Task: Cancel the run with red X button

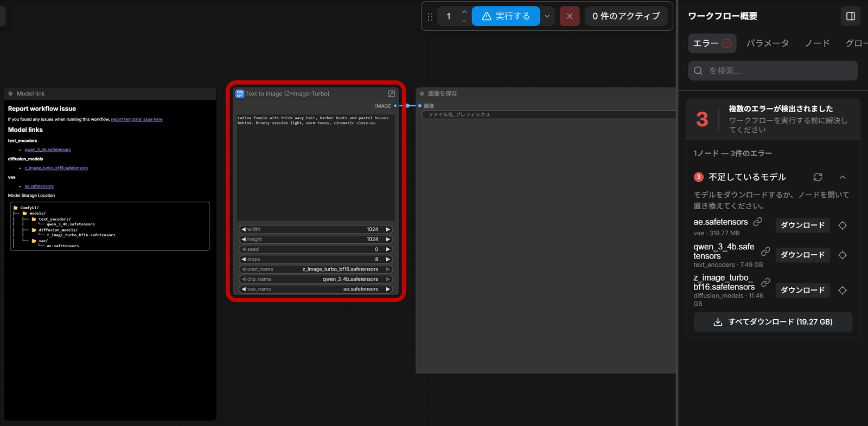Action: click(570, 16)
